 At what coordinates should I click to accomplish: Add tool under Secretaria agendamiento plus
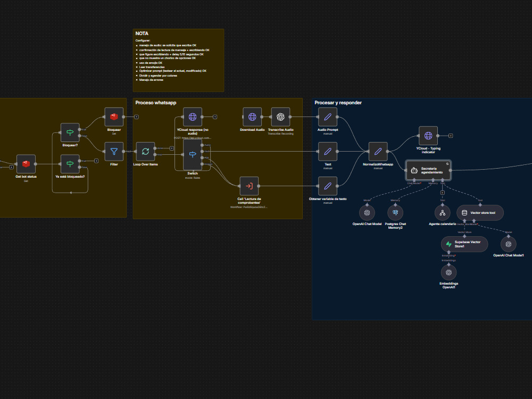[x=443, y=193]
